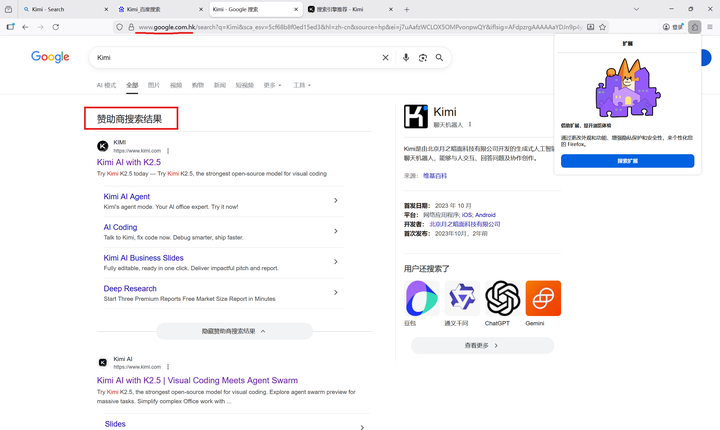Click the tracking protection shield icon
This screenshot has height=430, width=720.
[x=119, y=27]
